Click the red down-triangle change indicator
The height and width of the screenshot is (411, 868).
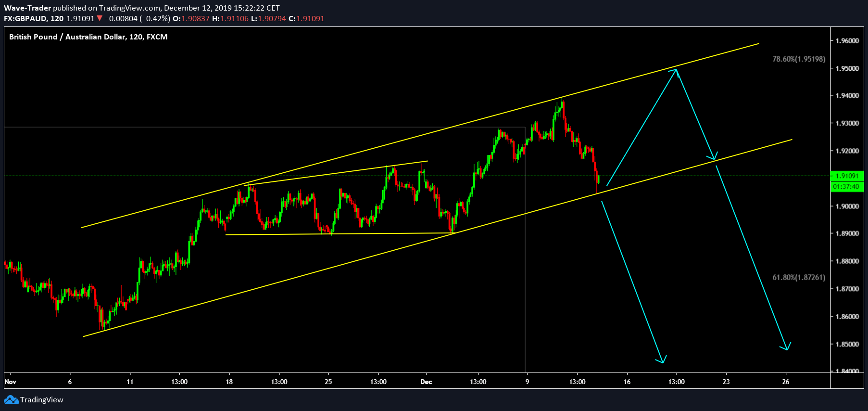(100, 19)
